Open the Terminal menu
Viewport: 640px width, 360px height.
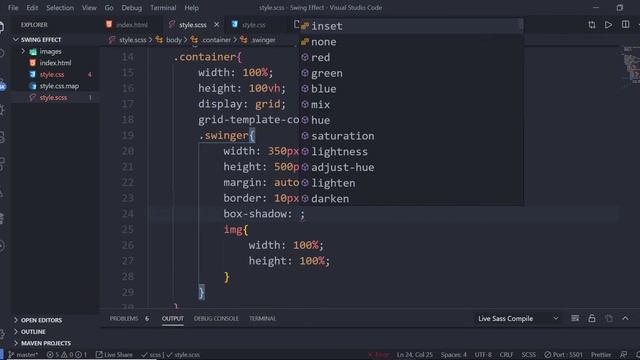point(163,8)
